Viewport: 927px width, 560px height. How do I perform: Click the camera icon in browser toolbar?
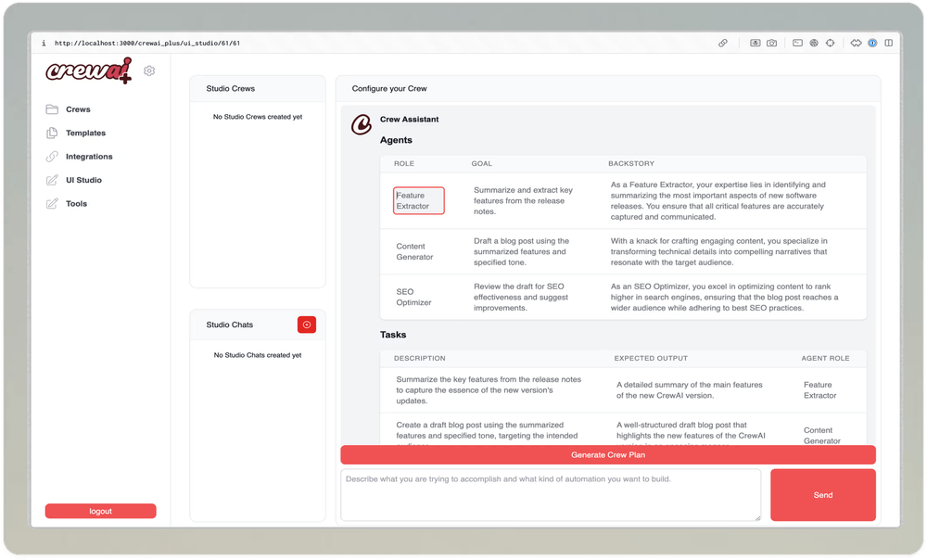771,44
